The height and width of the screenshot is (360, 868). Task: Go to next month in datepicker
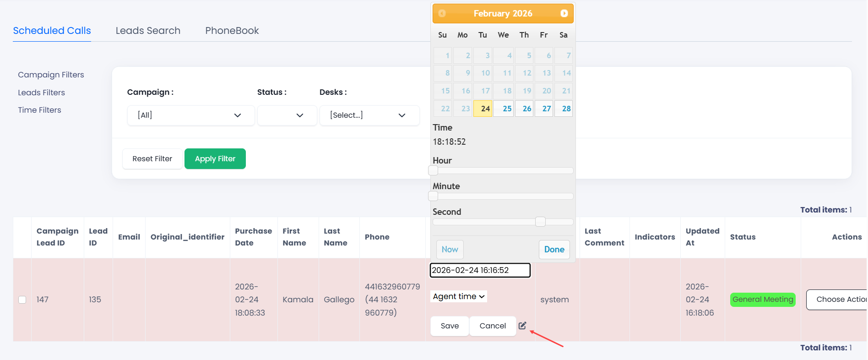[x=564, y=13]
